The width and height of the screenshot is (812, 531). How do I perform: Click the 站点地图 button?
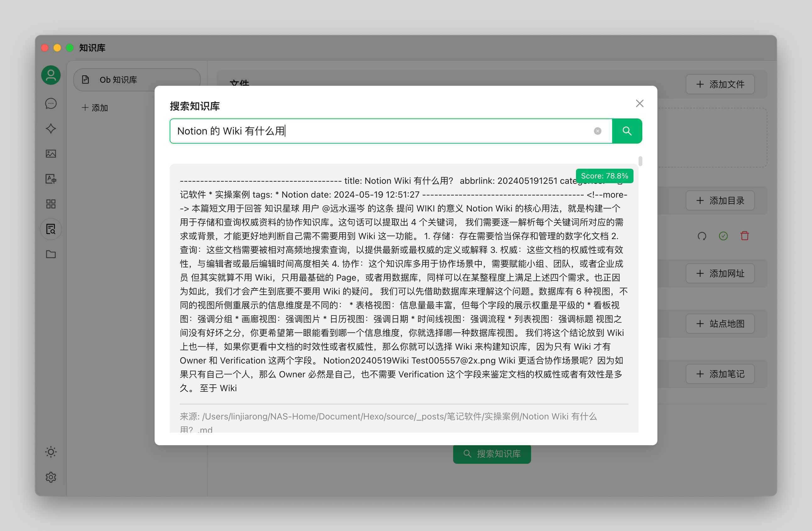click(x=720, y=324)
